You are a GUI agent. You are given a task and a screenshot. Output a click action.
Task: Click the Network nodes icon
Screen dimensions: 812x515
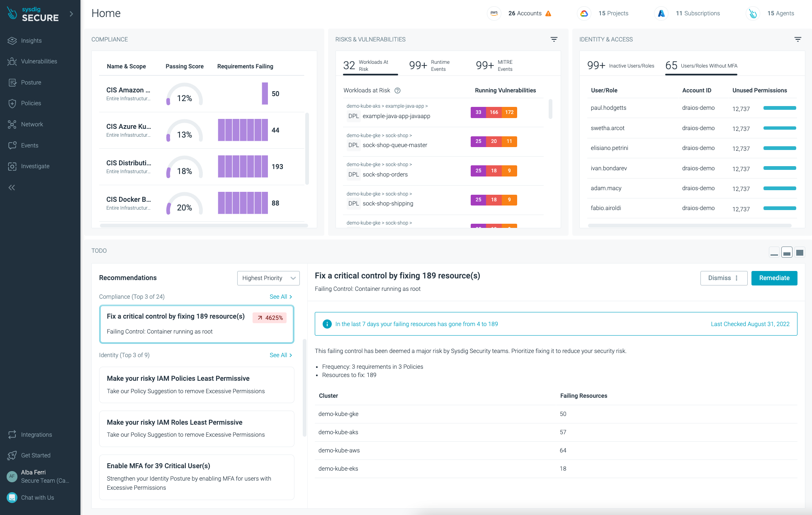(x=12, y=124)
